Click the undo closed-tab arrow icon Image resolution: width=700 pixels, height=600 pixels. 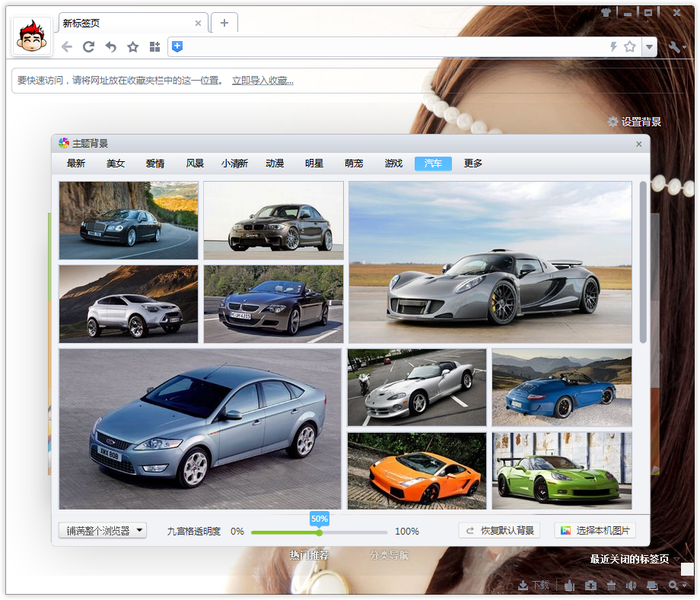click(111, 47)
